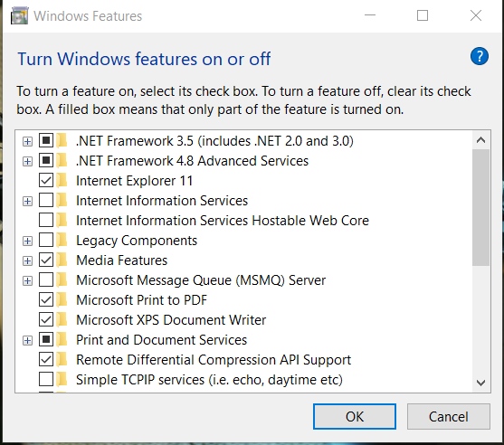Expand the Media Features node
The width and height of the screenshot is (504, 445).
click(28, 260)
